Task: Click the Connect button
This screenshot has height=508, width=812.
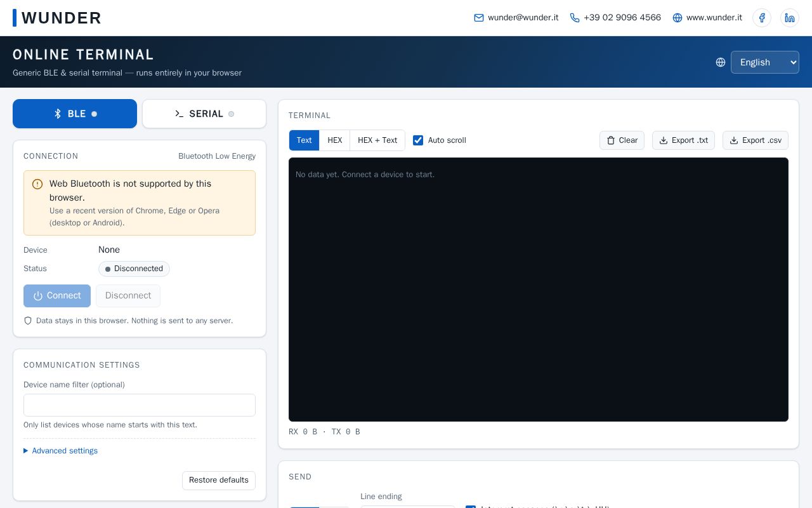Action: [57, 296]
